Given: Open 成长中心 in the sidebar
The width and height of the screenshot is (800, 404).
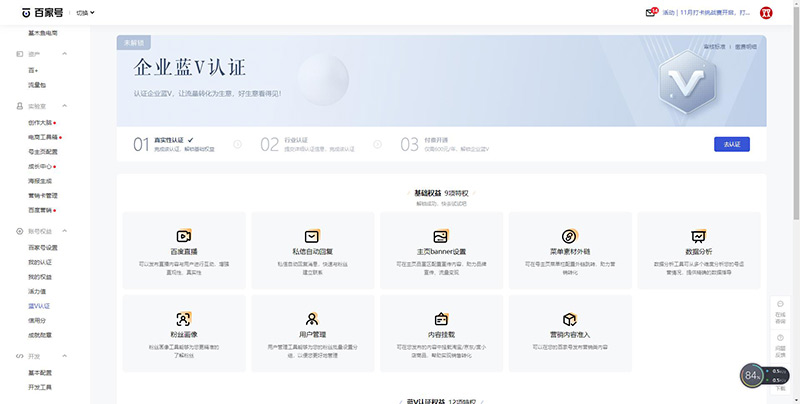Looking at the screenshot, I should pyautogui.click(x=40, y=166).
